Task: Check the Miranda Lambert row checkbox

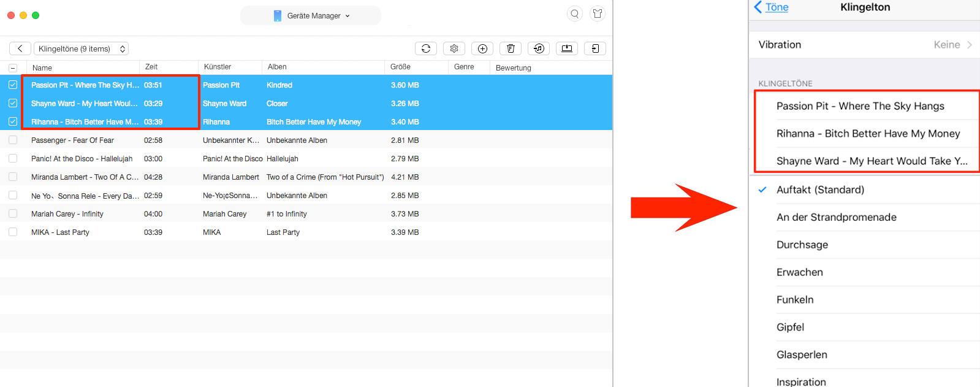Action: [x=13, y=177]
